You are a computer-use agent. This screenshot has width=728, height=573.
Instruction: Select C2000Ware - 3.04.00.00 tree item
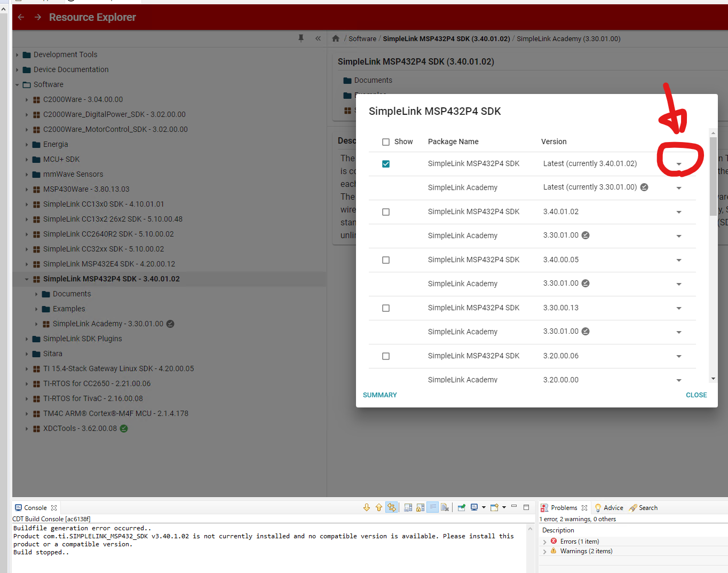pyautogui.click(x=83, y=99)
